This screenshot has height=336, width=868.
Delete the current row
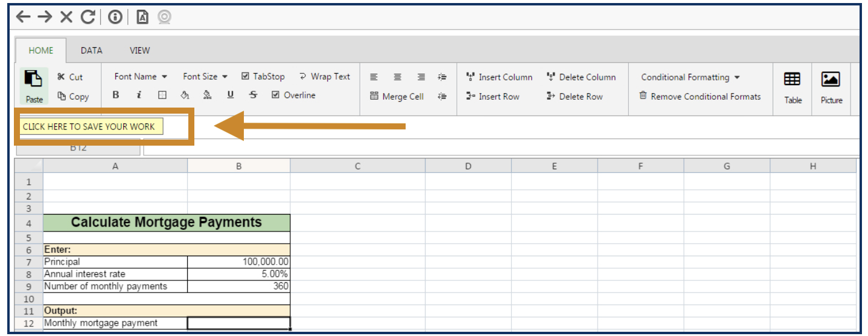coord(574,96)
